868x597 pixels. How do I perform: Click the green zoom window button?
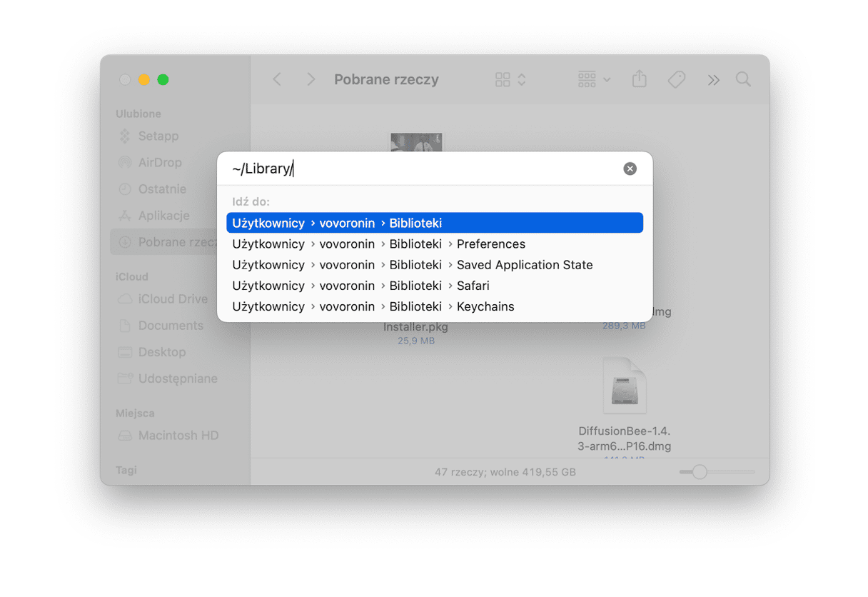[163, 79]
